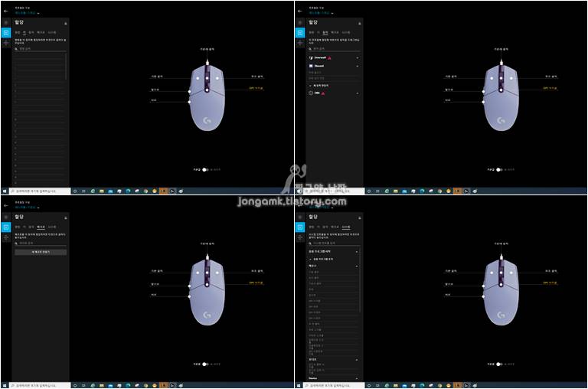Select the Assignments sidebar icon in the Keys-tab view
This screenshot has height=389, width=588.
coord(6,33)
